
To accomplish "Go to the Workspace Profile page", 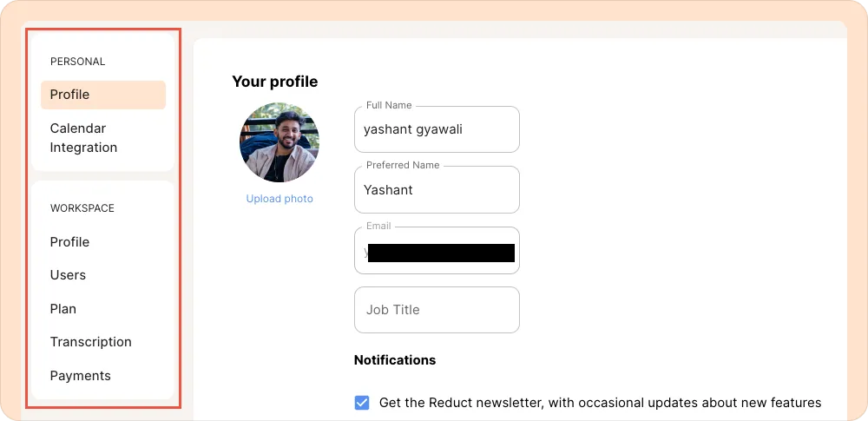I will [69, 242].
